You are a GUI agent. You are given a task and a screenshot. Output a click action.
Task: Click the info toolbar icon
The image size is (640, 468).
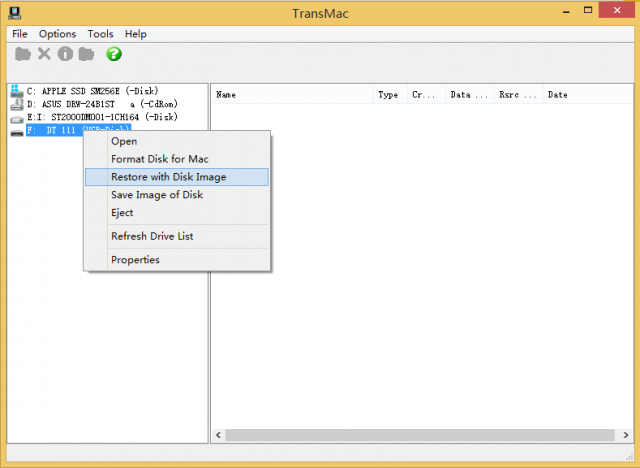65,53
